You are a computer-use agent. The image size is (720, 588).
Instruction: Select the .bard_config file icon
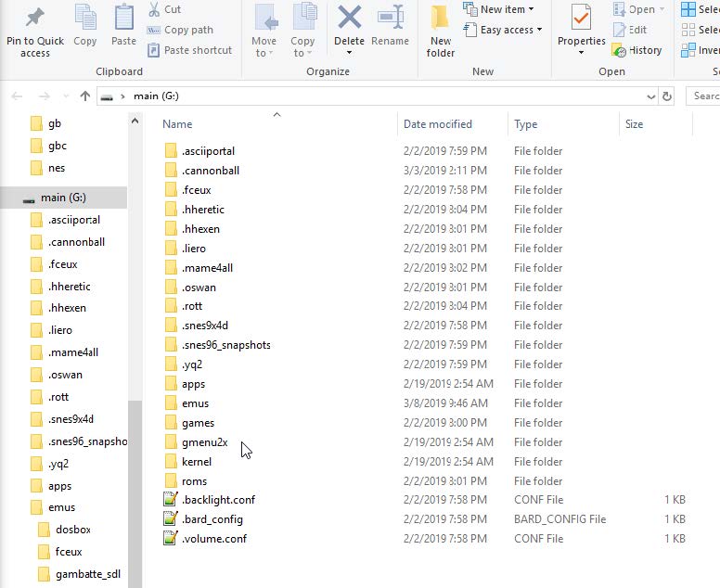click(x=171, y=519)
